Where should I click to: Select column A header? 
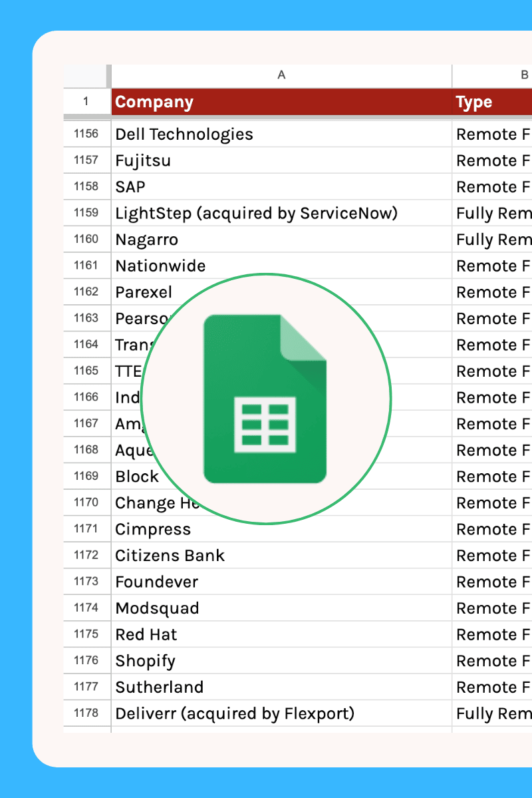[x=281, y=75]
